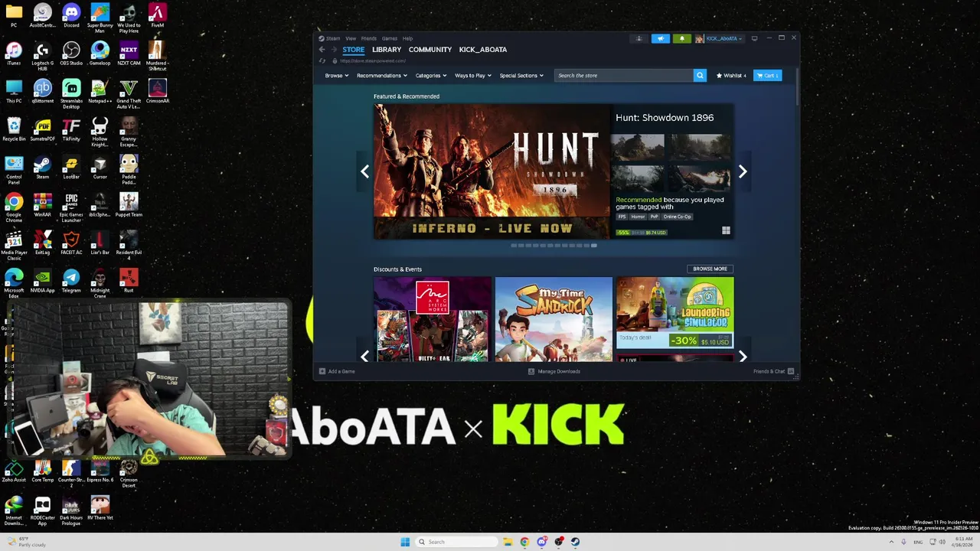
Task: Click the Steam store vertical scrollbar
Action: tap(797, 86)
